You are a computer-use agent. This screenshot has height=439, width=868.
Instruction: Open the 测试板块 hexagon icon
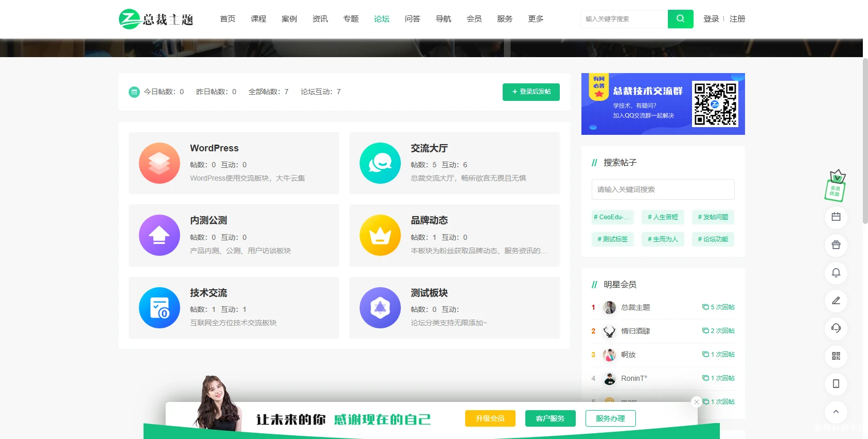(380, 308)
